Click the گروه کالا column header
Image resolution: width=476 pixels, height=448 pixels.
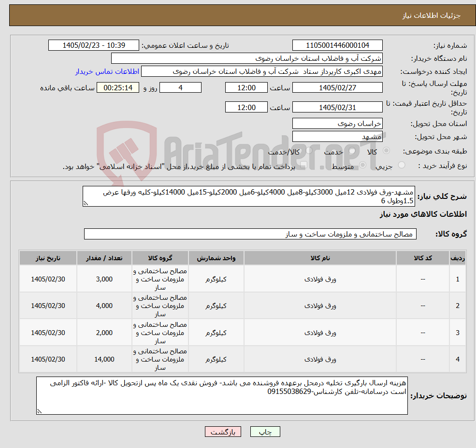coord(160,258)
